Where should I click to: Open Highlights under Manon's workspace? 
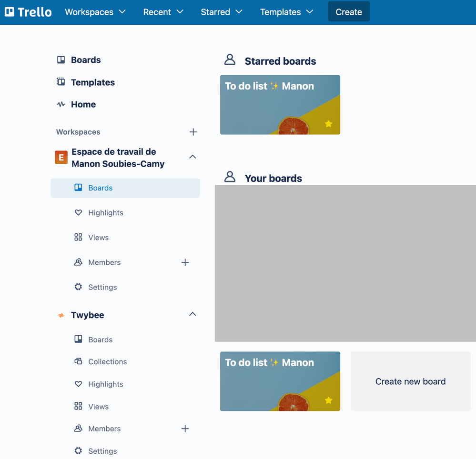coord(106,213)
